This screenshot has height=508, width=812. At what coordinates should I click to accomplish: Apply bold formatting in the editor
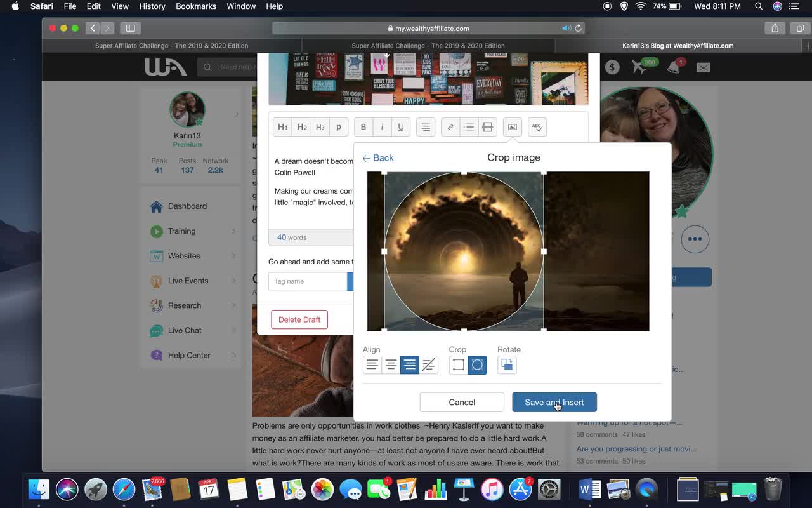(x=363, y=127)
